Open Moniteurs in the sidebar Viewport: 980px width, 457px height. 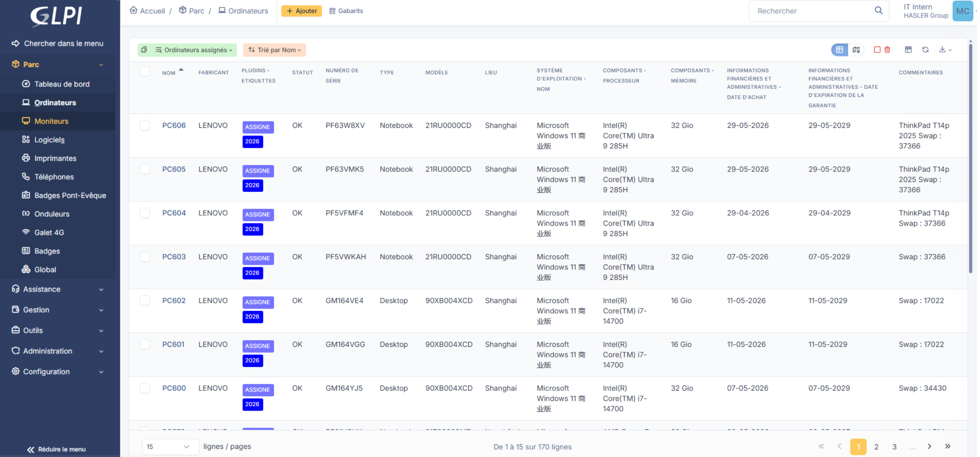click(51, 121)
